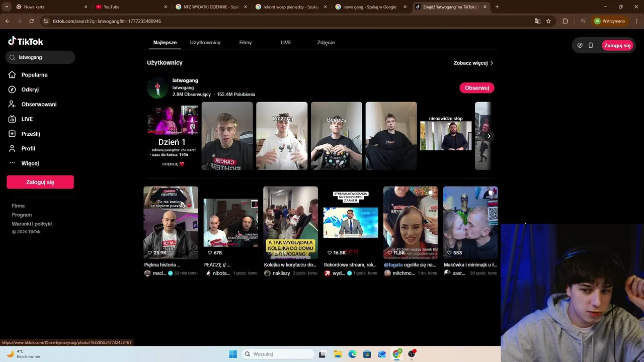The height and width of the screenshot is (362, 644).
Task: Click the nakliszy author name
Action: pos(282,273)
